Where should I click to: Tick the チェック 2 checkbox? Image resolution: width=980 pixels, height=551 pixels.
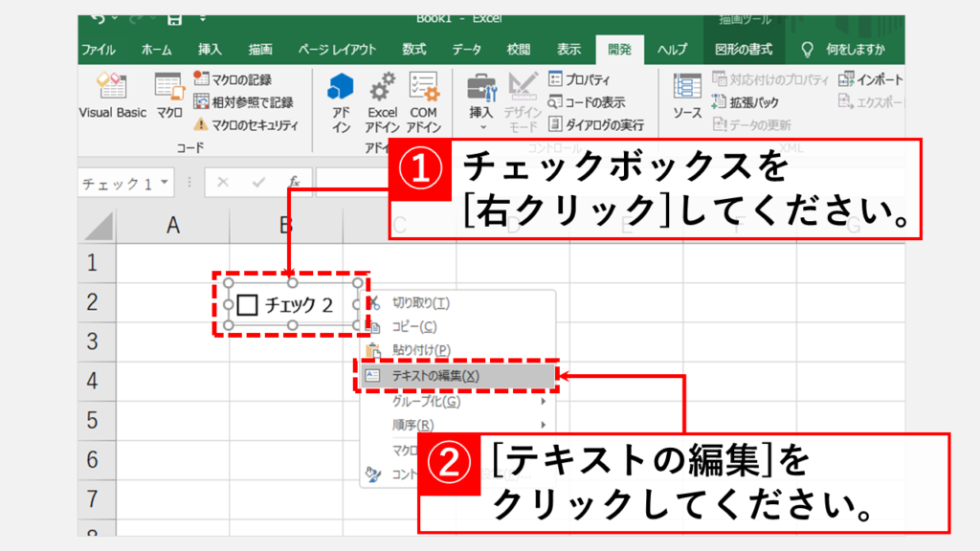coord(248,305)
